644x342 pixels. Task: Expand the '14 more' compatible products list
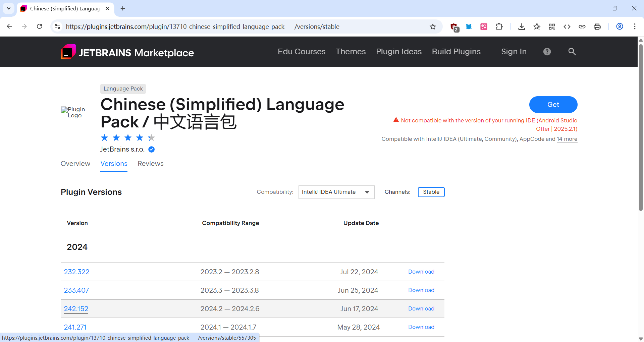tap(567, 139)
